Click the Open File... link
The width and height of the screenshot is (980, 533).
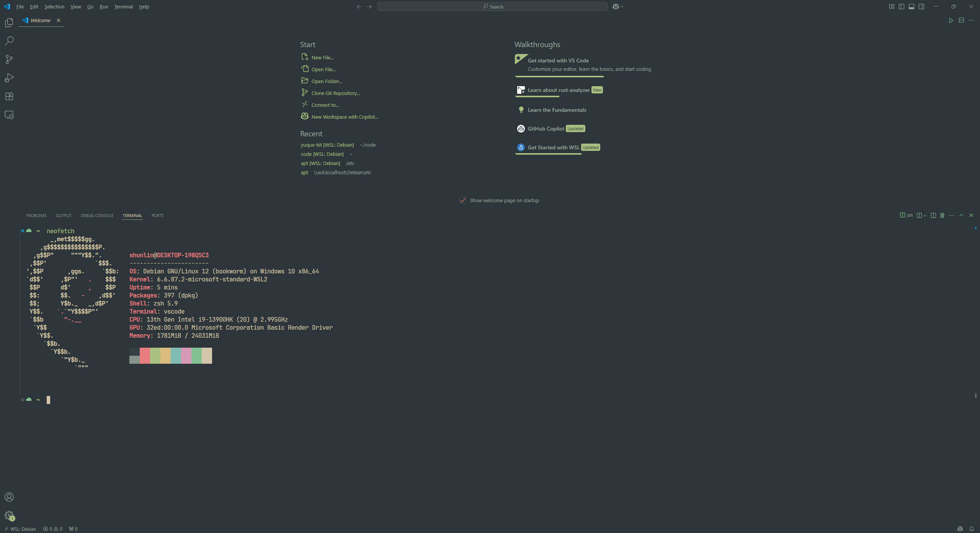pos(318,69)
